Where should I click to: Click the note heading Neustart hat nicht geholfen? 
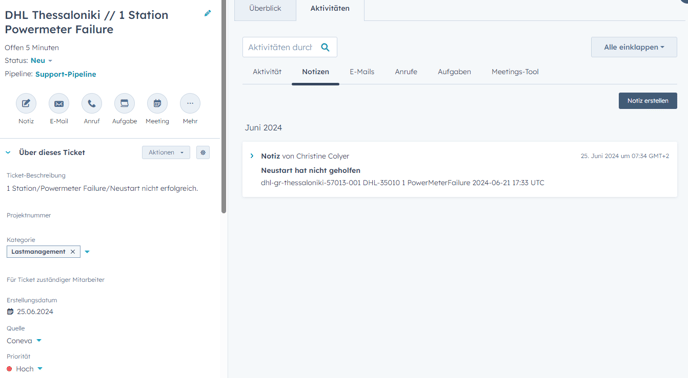pos(311,170)
